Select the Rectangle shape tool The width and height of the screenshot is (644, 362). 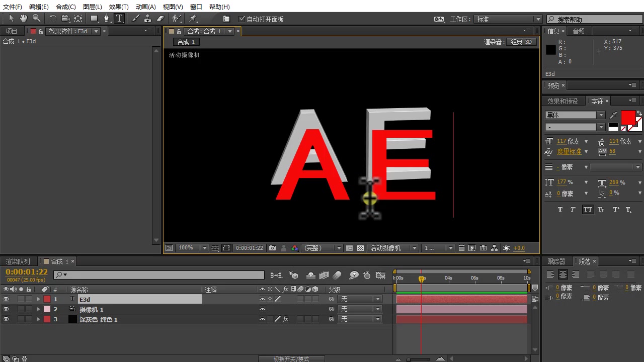pos(94,19)
